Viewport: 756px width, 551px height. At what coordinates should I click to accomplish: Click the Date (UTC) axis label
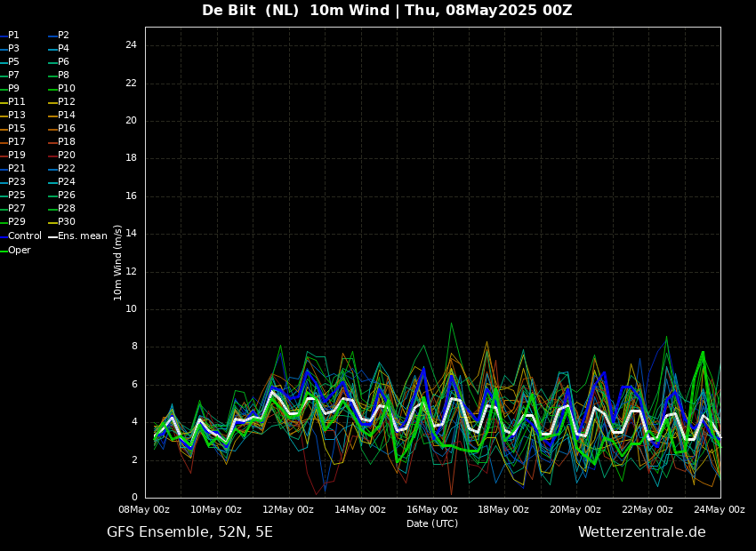[432, 524]
